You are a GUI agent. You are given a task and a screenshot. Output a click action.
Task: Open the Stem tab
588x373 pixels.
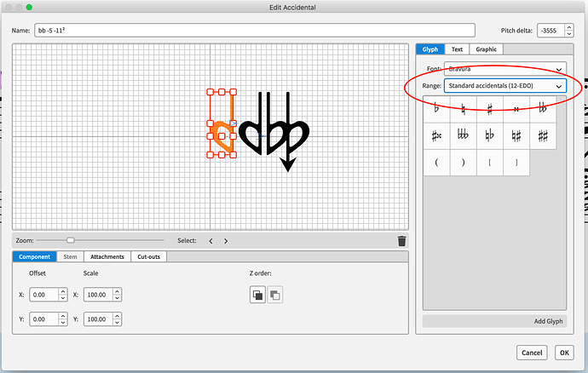pyautogui.click(x=70, y=257)
